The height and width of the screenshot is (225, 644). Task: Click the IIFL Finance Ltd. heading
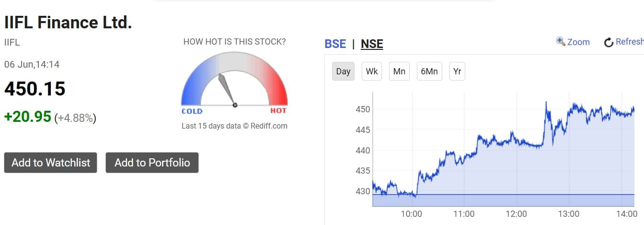68,22
